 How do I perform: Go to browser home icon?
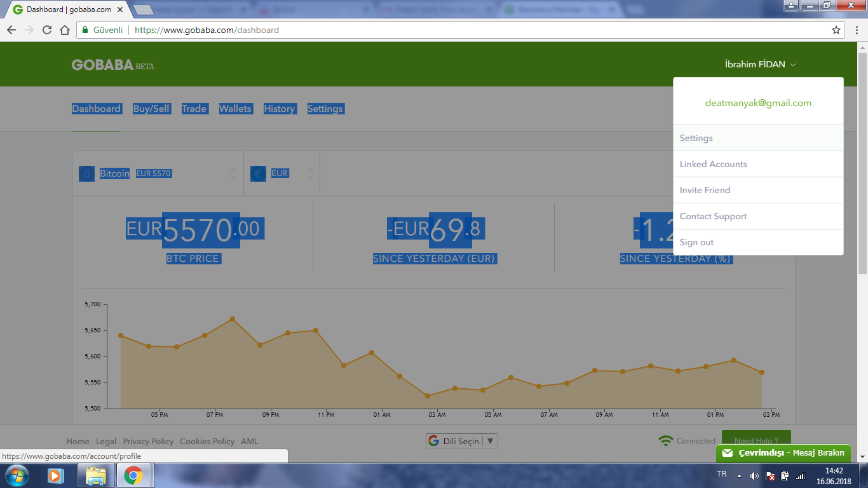pos(64,30)
